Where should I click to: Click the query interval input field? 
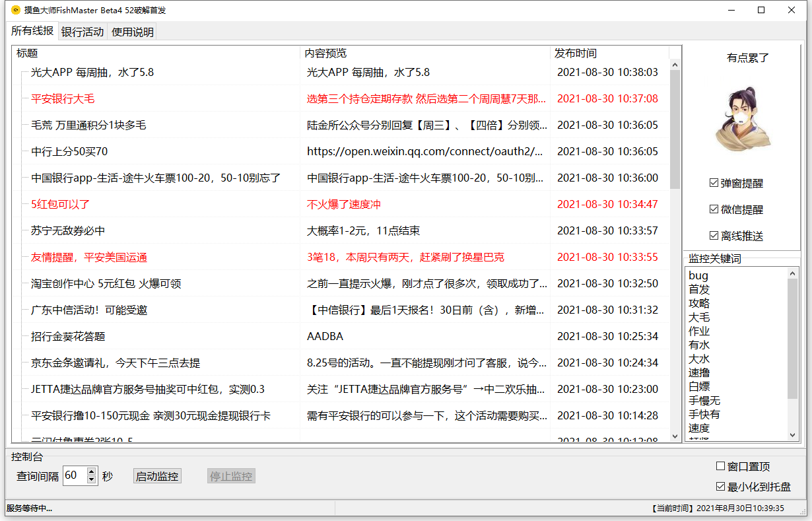click(74, 475)
